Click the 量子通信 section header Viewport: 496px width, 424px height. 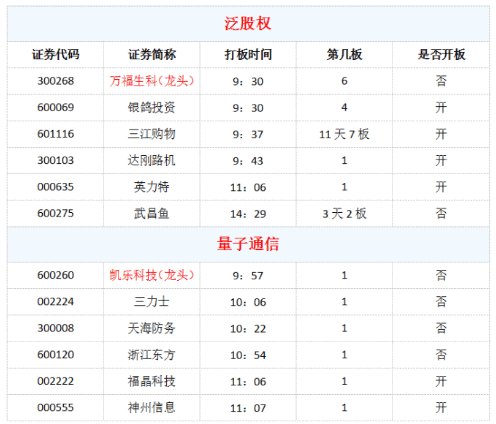[248, 244]
